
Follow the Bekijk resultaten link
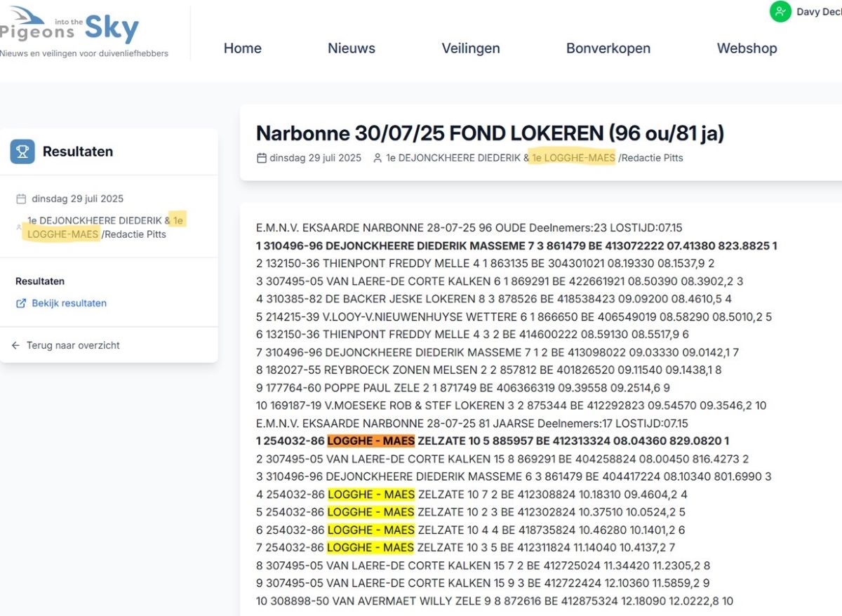(69, 303)
